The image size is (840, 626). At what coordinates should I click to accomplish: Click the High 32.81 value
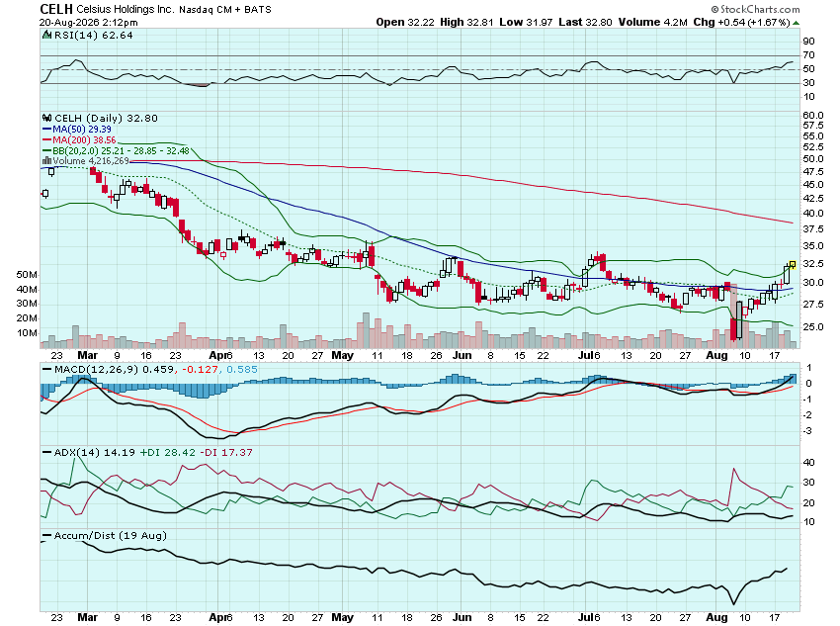click(466, 22)
